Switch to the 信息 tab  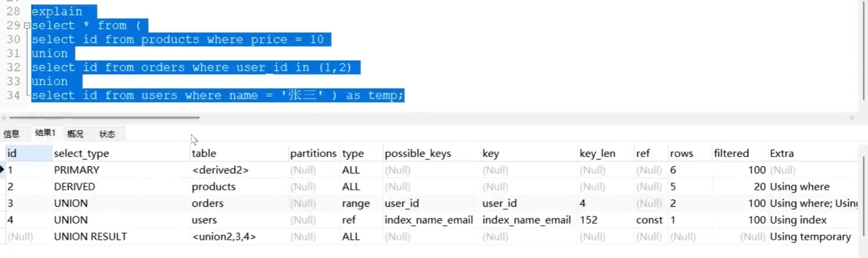pos(11,134)
